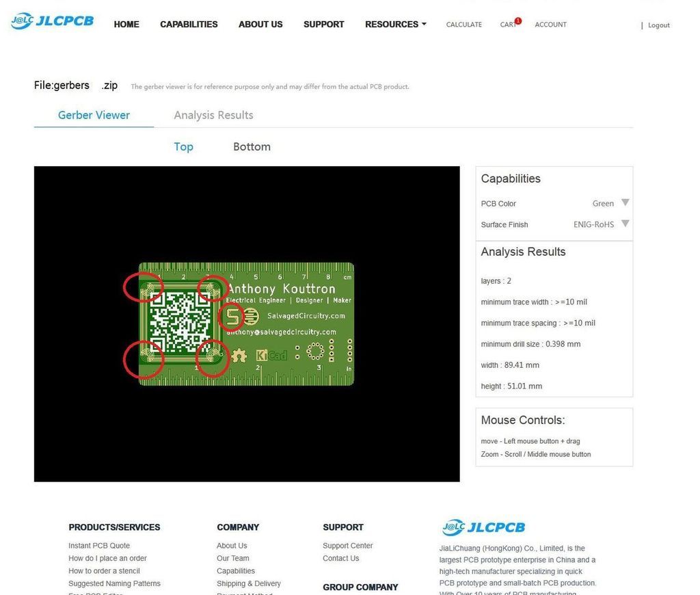Image resolution: width=700 pixels, height=595 pixels.
Task: Open the CAPABILITIES navigation item
Action: [x=189, y=25]
